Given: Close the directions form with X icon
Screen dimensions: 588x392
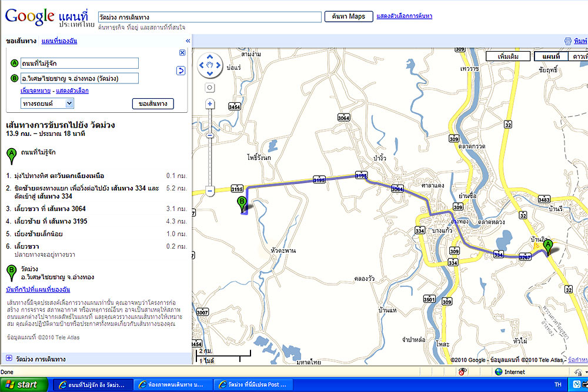Looking at the screenshot, I should (x=182, y=52).
